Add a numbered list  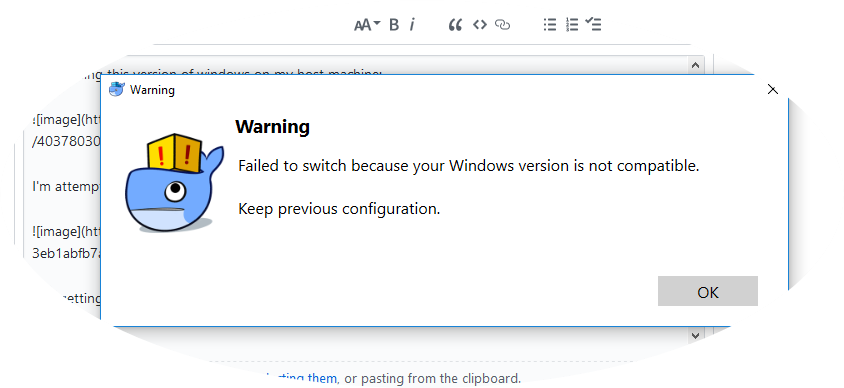[572, 25]
